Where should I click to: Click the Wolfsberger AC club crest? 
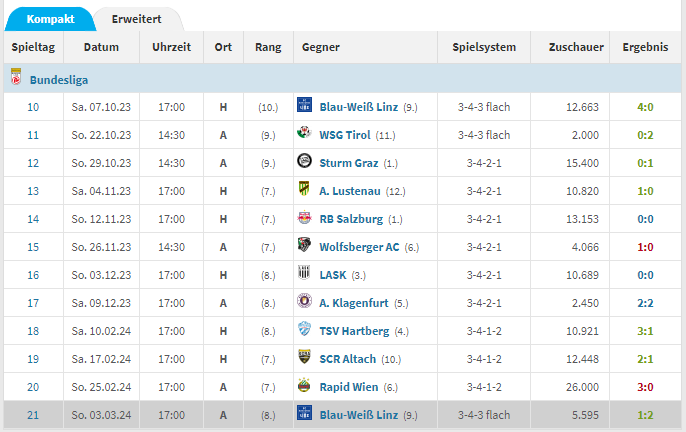click(305, 246)
